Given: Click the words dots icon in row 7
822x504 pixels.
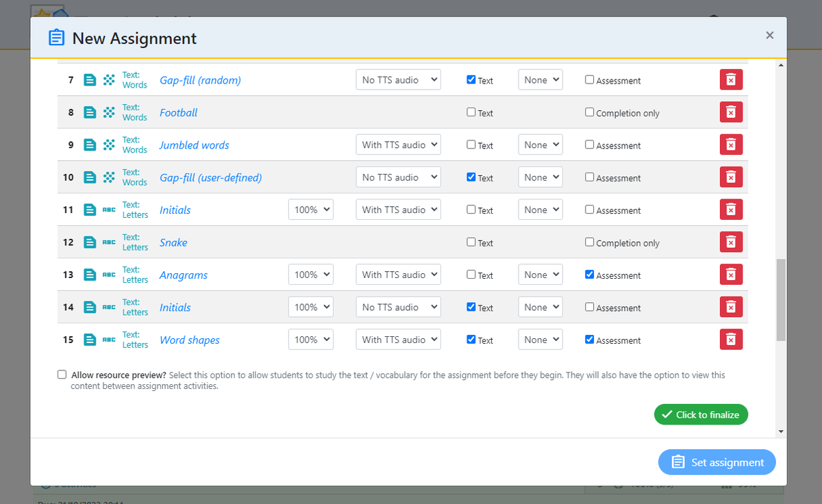Looking at the screenshot, I should [x=108, y=80].
